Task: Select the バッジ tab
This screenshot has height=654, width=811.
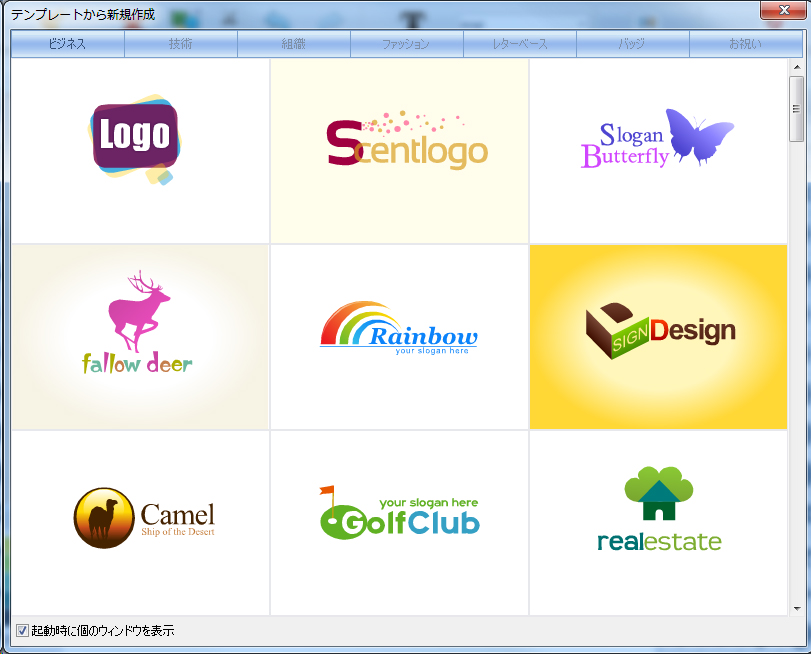Action: pos(633,44)
